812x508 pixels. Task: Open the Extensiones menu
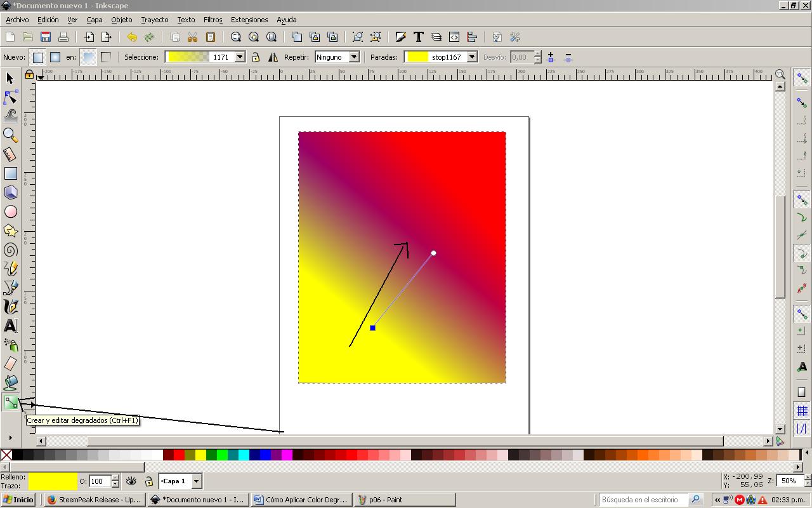[x=249, y=20]
